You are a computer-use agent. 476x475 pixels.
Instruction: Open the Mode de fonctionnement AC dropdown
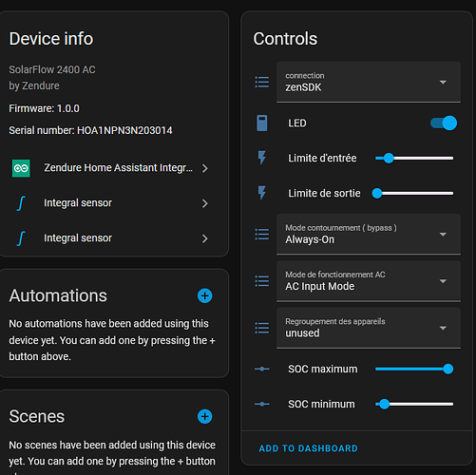(x=369, y=281)
